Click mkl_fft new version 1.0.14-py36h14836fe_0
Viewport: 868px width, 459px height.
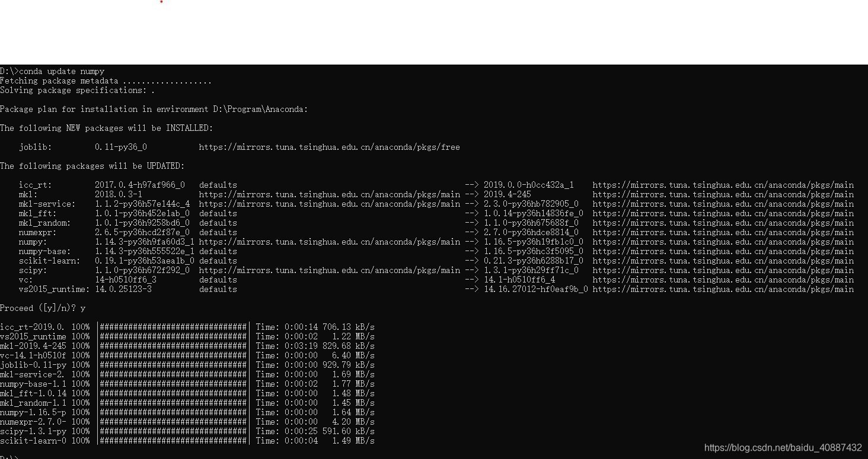tap(534, 213)
